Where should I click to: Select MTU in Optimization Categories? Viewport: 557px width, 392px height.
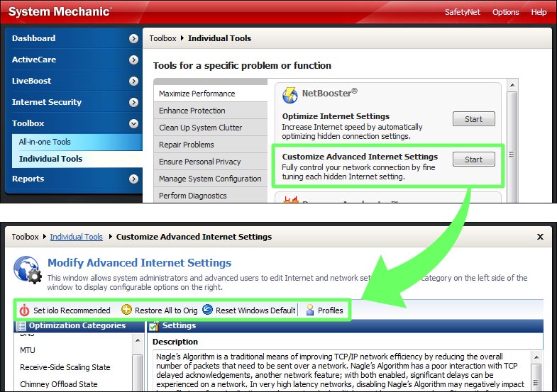click(28, 350)
